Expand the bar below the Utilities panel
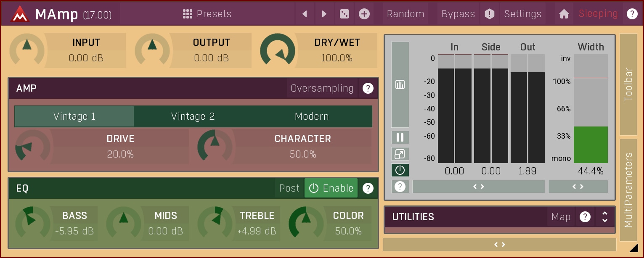 (x=499, y=245)
